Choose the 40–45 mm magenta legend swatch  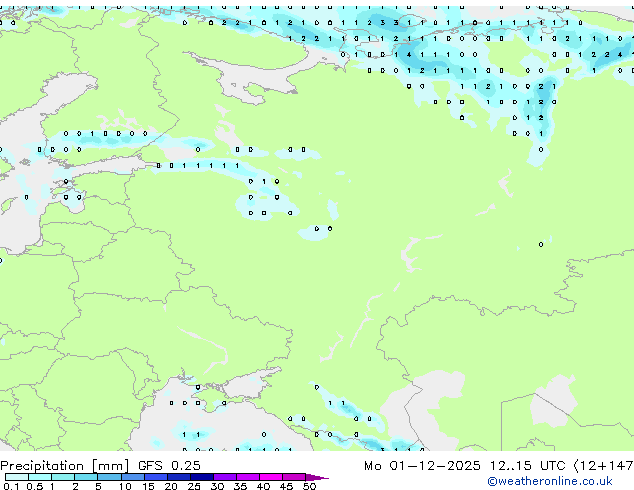pyautogui.click(x=271, y=477)
